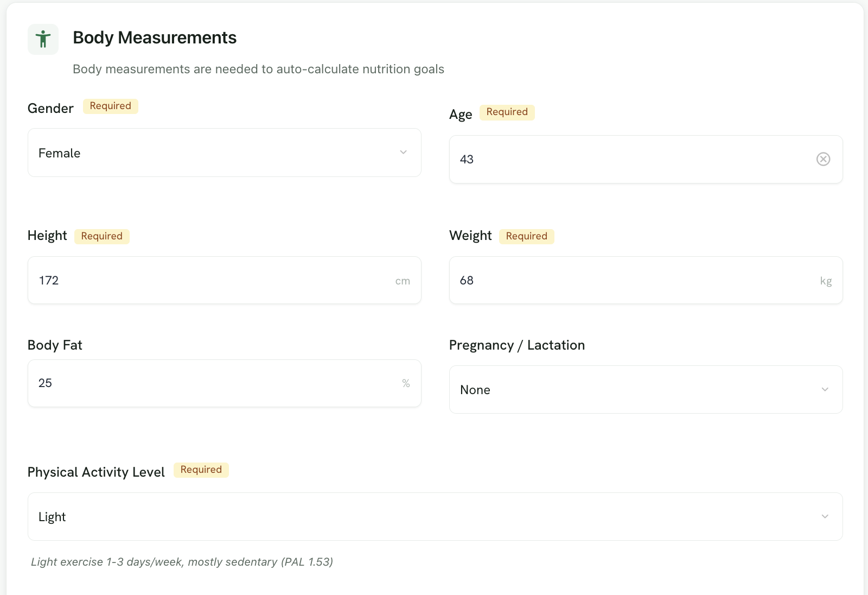Click the Required badge next to Gender

(111, 106)
